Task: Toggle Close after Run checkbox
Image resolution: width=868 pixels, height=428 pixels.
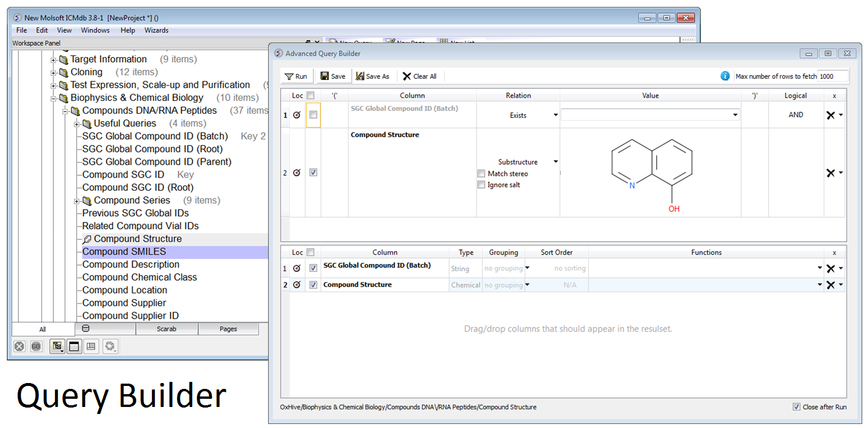Action: tap(796, 407)
